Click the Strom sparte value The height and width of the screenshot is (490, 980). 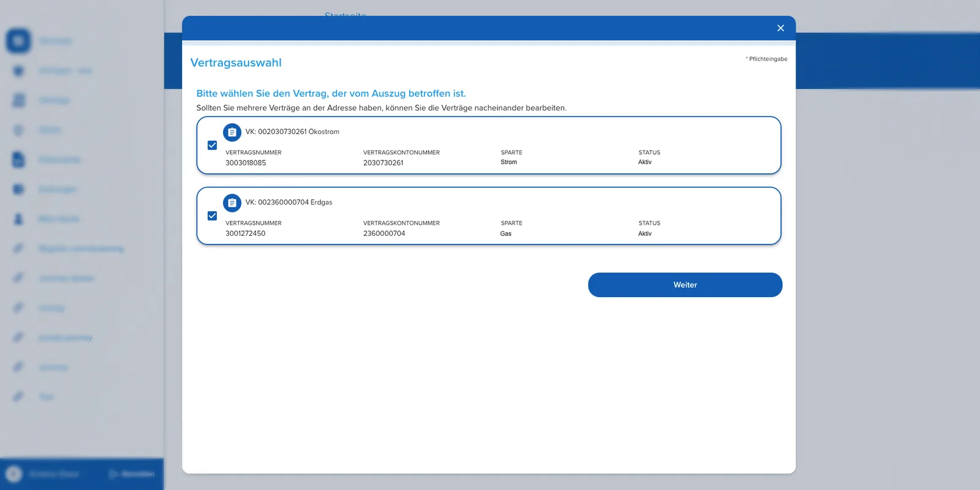coord(508,162)
